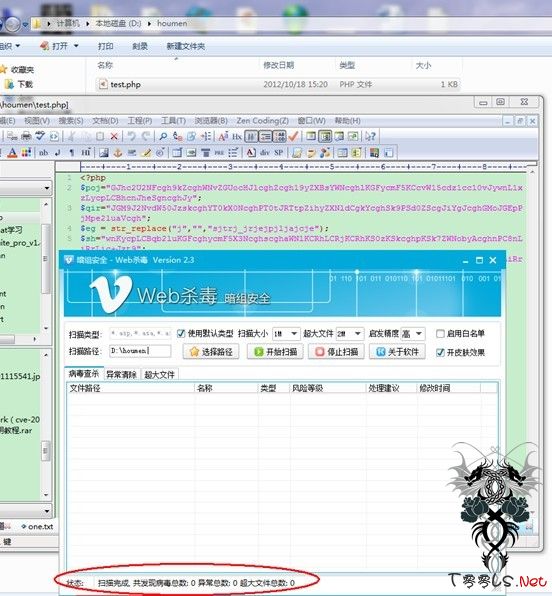
Task: Click the font color A icon
Action: tap(12, 152)
